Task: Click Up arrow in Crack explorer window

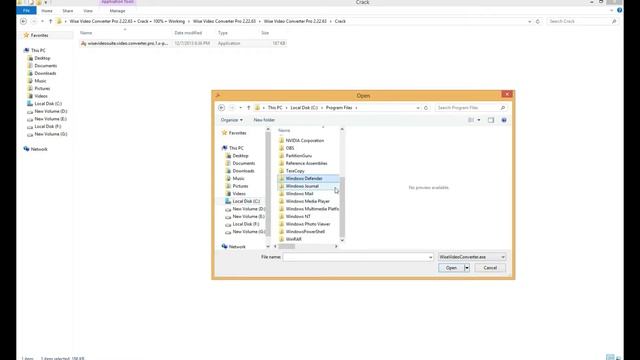Action: coord(51,21)
